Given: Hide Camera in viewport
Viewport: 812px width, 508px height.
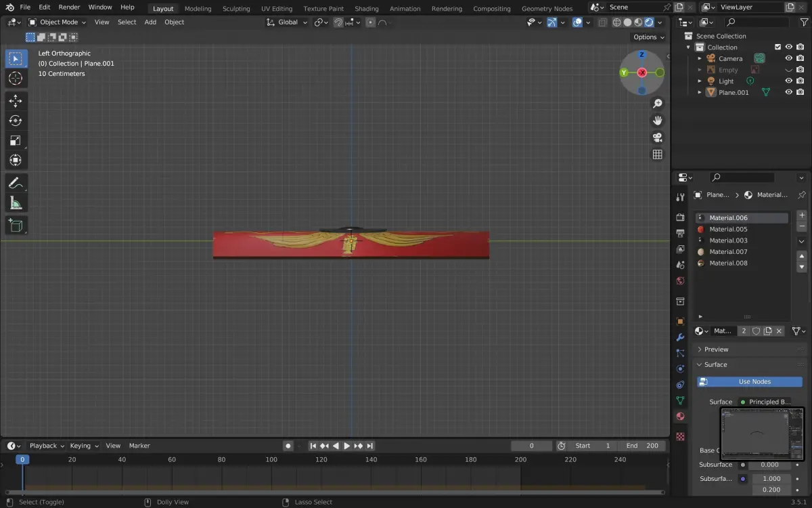Looking at the screenshot, I should click(x=789, y=58).
